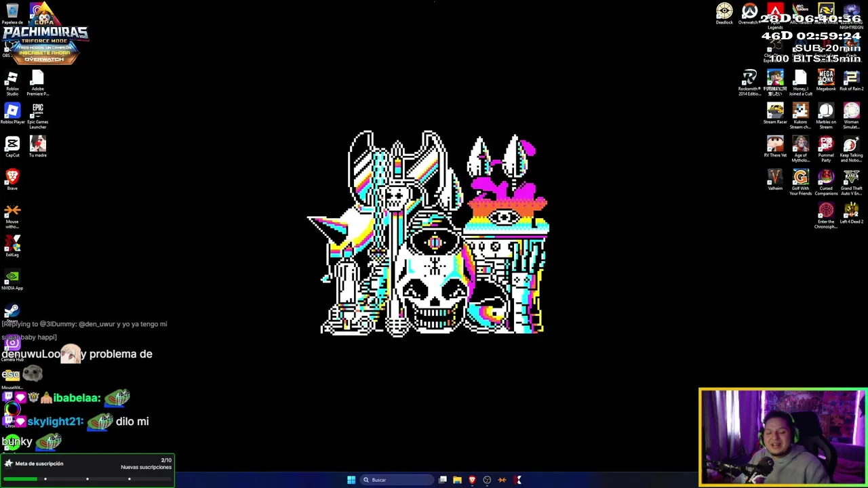Screen dimensions: 868x488
Task: Focus the Buscar taskbar search box
Action: pyautogui.click(x=397, y=480)
